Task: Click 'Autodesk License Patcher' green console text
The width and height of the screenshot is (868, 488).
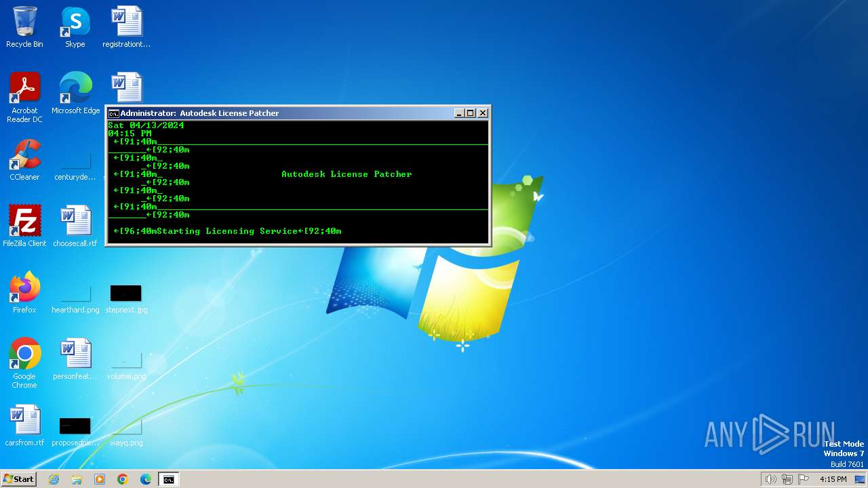Action: (347, 174)
